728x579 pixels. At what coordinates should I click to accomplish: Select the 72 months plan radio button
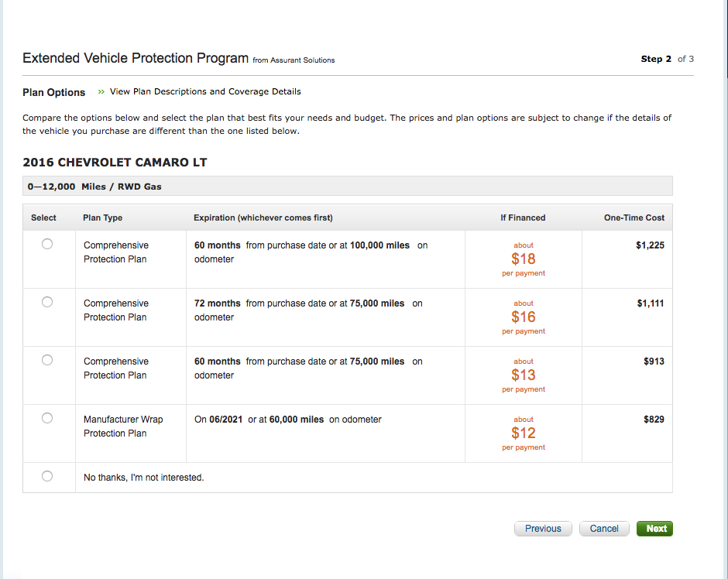(x=47, y=302)
